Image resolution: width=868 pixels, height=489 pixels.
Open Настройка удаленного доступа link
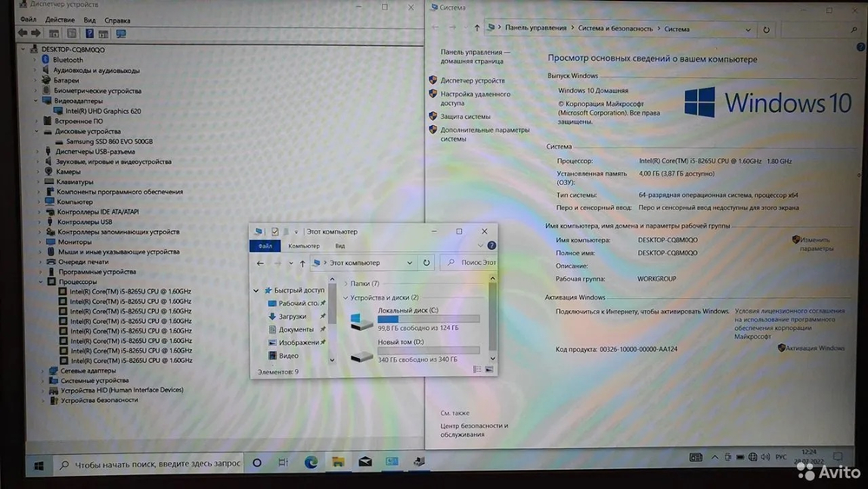click(476, 98)
